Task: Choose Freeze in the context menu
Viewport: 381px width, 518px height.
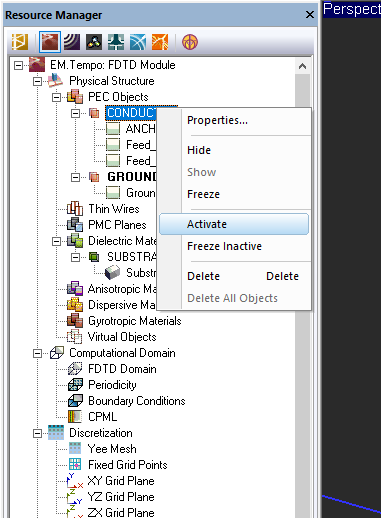Action: click(x=235, y=194)
